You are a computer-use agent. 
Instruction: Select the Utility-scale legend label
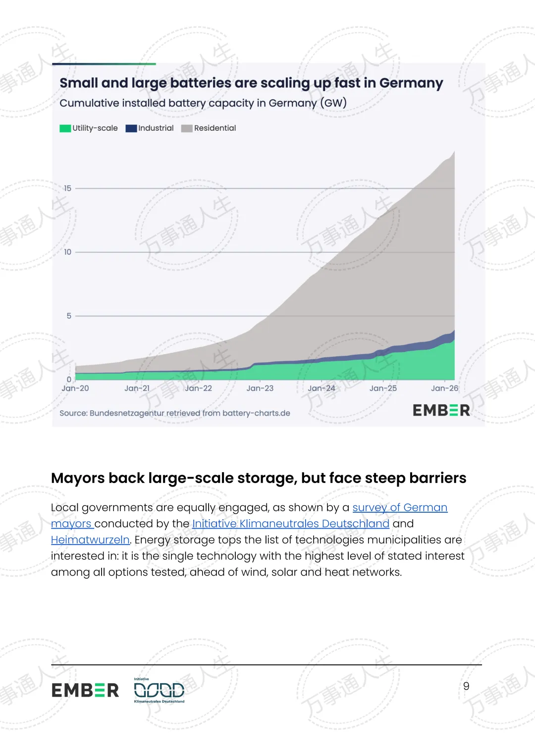pos(95,128)
